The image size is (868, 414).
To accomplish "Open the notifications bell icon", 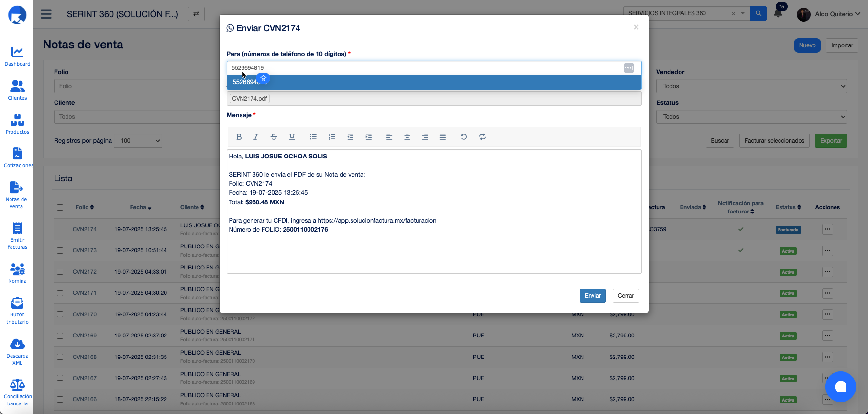I will [778, 13].
